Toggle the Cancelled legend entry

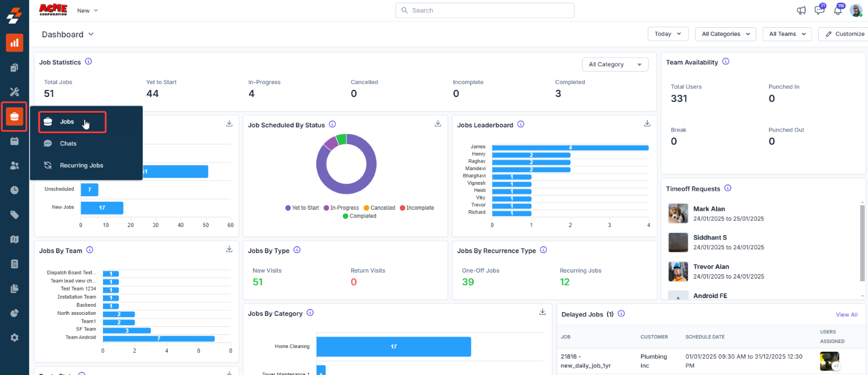[x=379, y=208]
